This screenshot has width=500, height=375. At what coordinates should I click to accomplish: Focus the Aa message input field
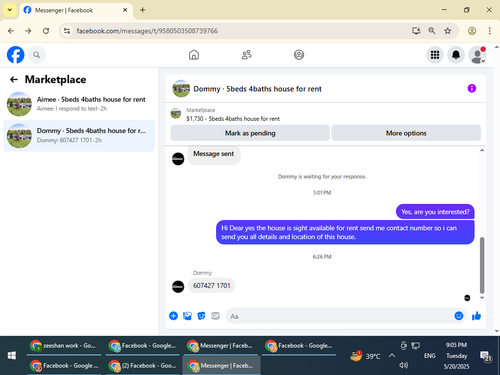[340, 316]
